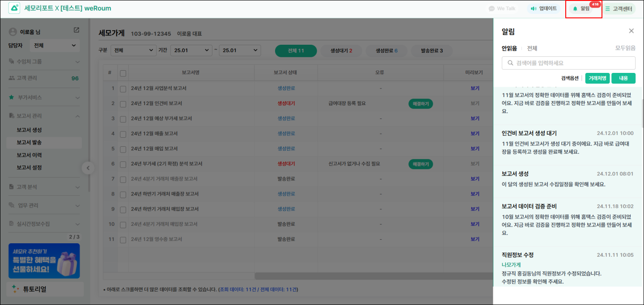Click the 이로움 님 user avatar icon
Viewport: 644px width, 305px height.
(13, 32)
